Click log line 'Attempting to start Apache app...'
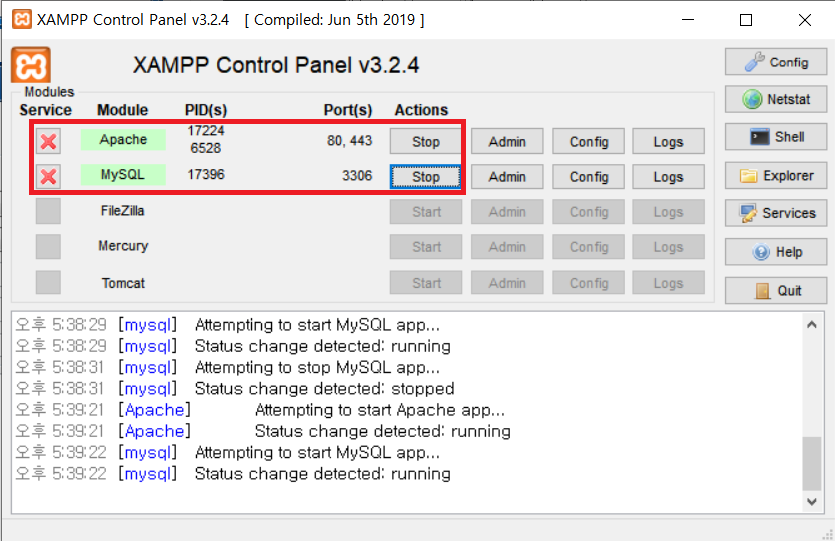The width and height of the screenshot is (835, 541). click(380, 410)
